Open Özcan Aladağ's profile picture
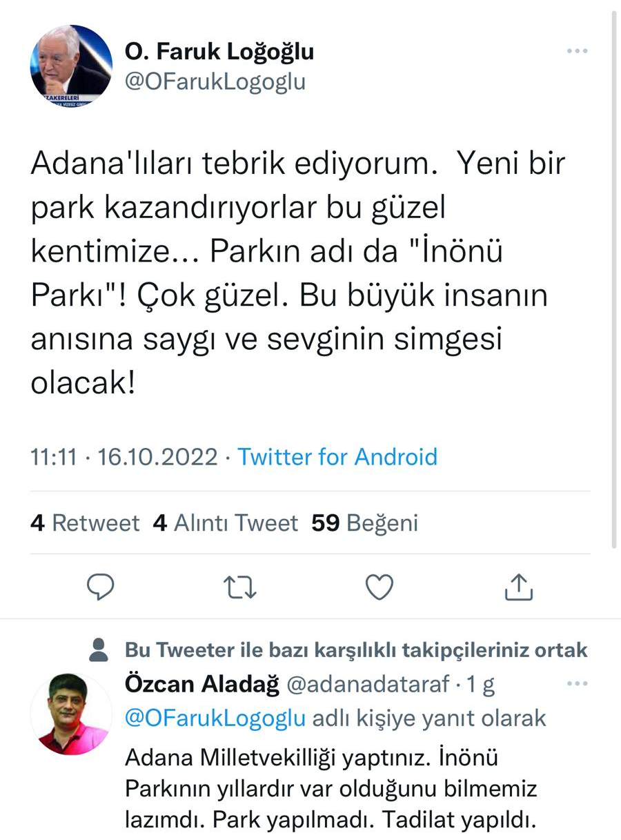 click(x=71, y=714)
